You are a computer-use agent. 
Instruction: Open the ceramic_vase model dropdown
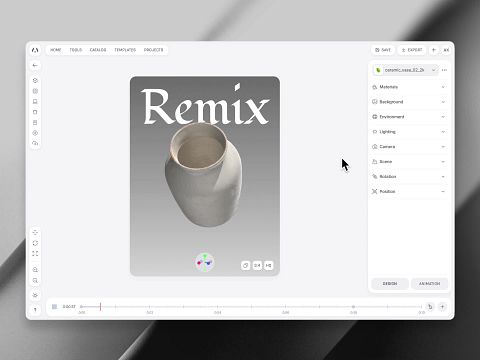coord(405,70)
